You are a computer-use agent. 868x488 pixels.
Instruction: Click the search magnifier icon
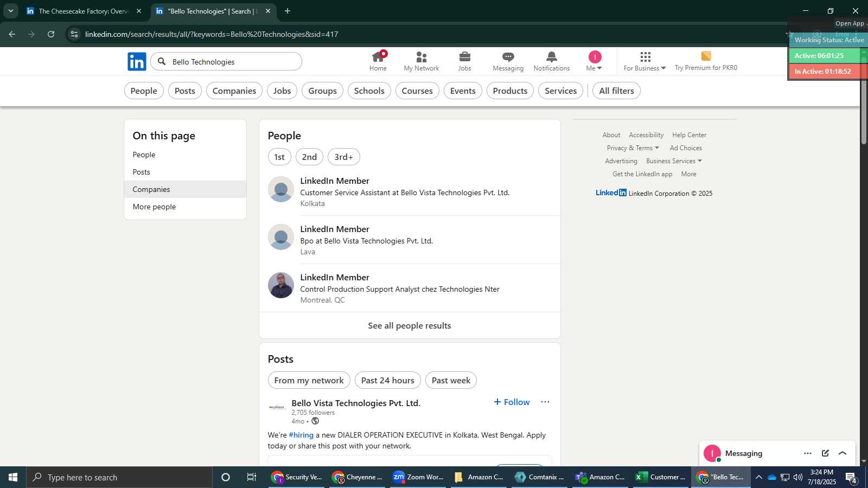(162, 61)
